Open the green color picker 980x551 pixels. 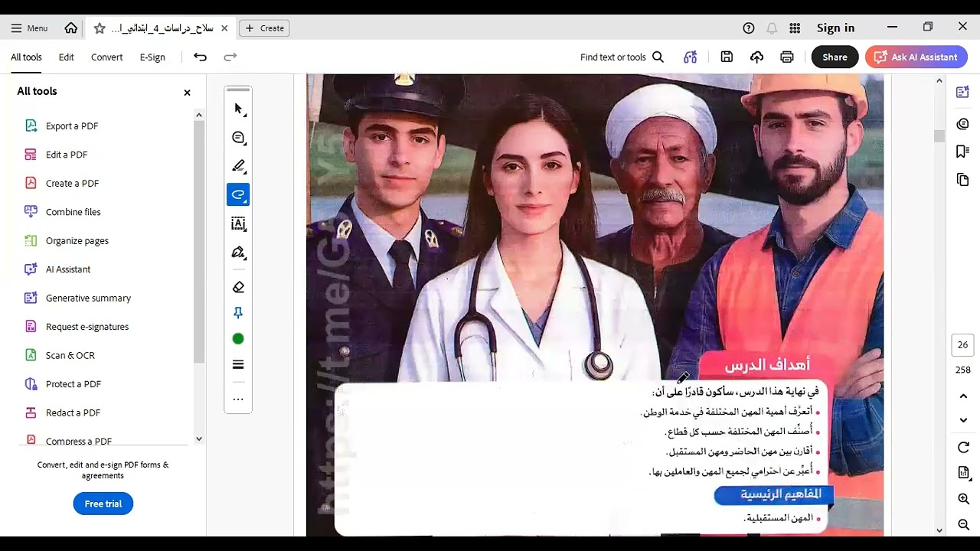tap(238, 339)
